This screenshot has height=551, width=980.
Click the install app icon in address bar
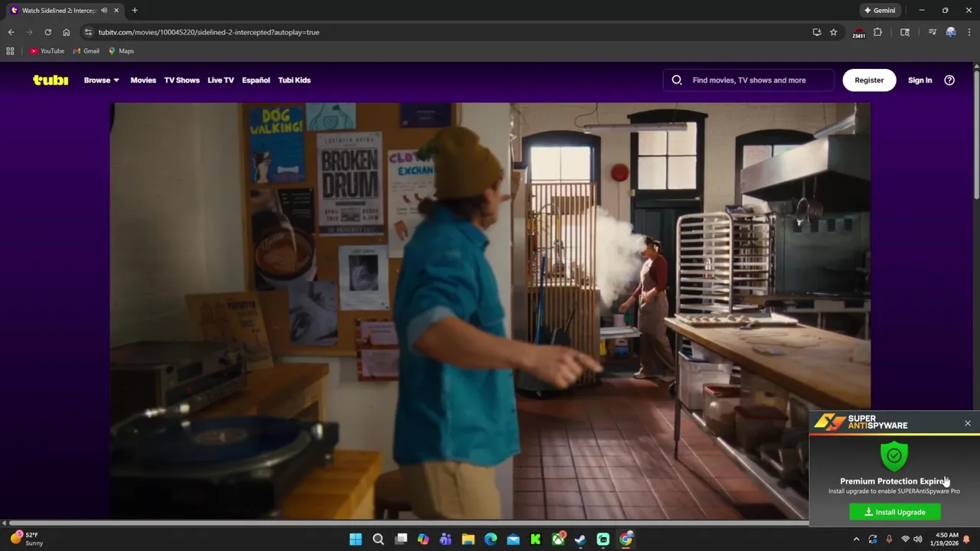pyautogui.click(x=817, y=32)
